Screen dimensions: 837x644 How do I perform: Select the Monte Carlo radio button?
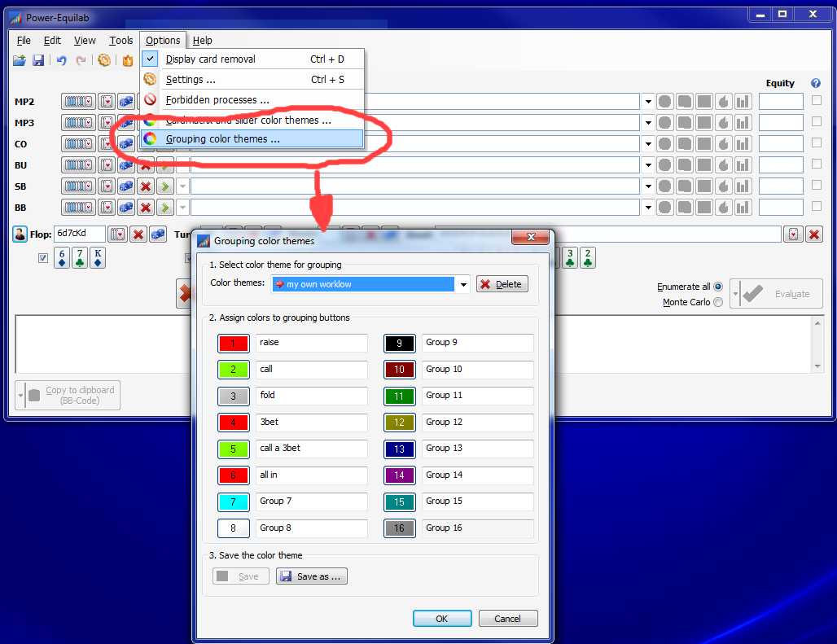(718, 302)
